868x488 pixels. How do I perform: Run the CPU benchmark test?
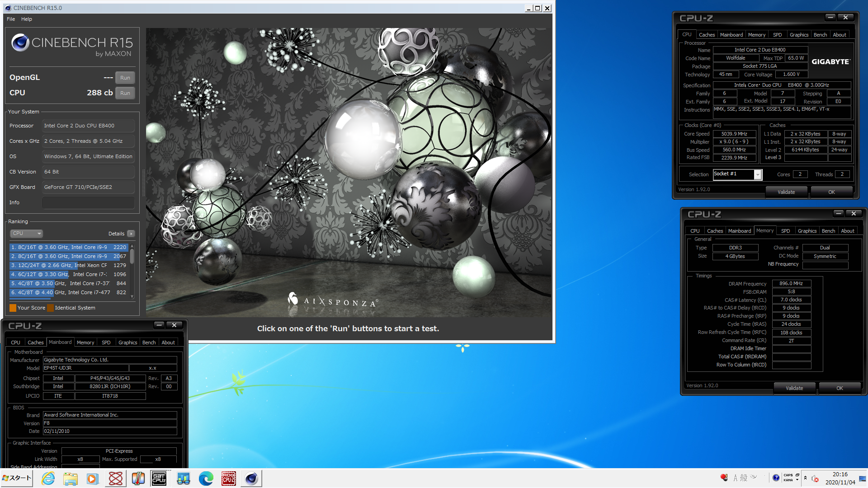tap(125, 93)
